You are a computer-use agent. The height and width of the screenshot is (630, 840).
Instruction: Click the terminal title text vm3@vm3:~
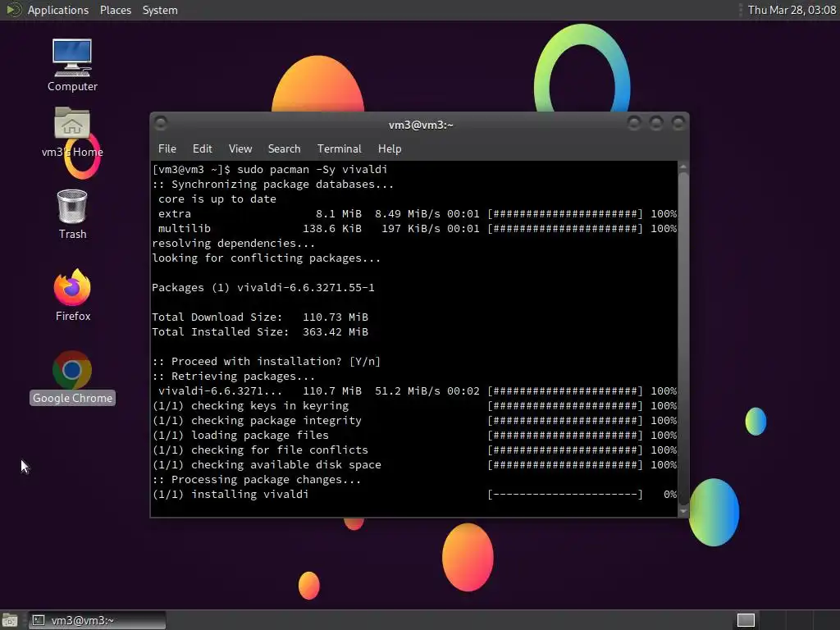click(421, 125)
